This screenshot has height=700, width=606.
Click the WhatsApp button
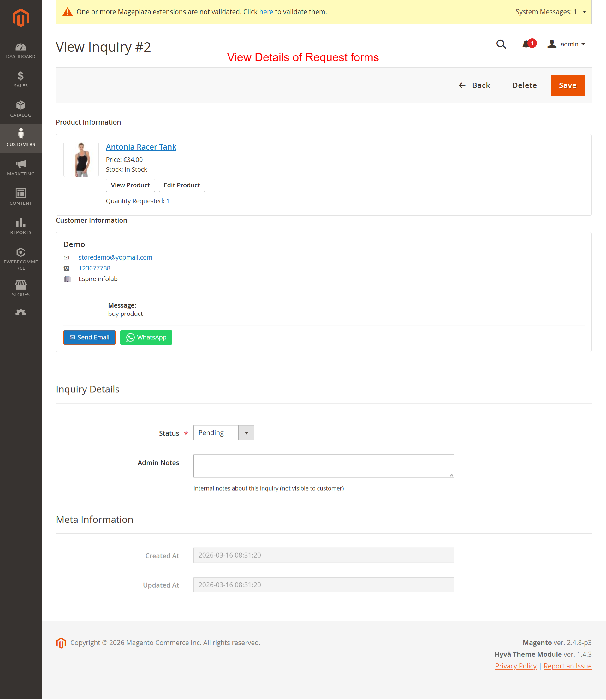click(146, 337)
